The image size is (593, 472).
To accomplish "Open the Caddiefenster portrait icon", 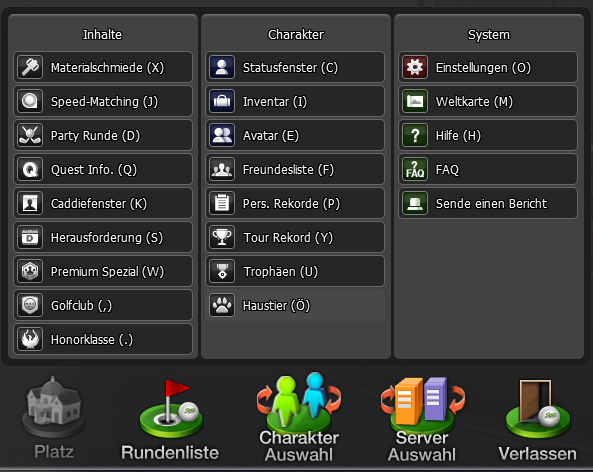I will 30,203.
